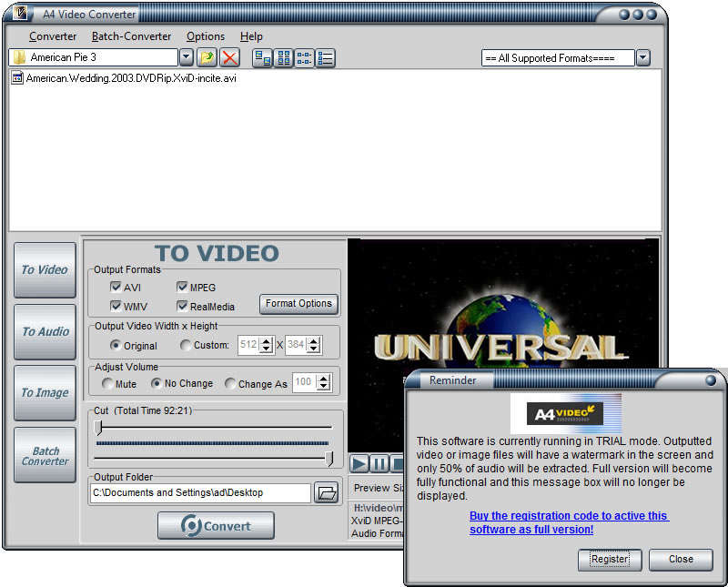
Task: Switch to details view icon
Action: [x=326, y=58]
